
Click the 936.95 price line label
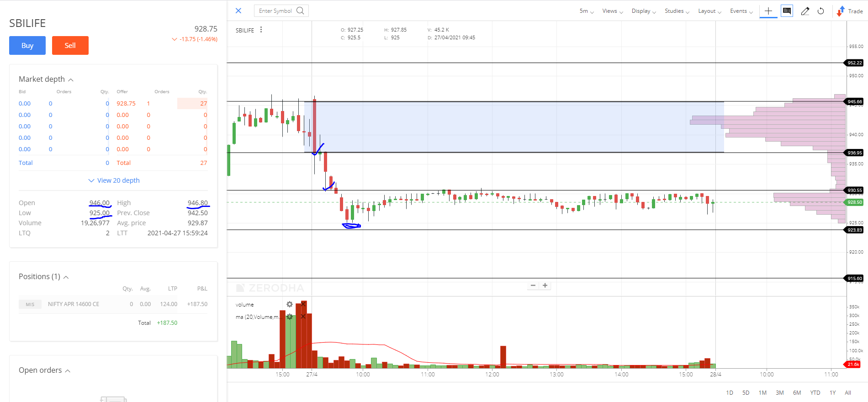[x=854, y=153]
